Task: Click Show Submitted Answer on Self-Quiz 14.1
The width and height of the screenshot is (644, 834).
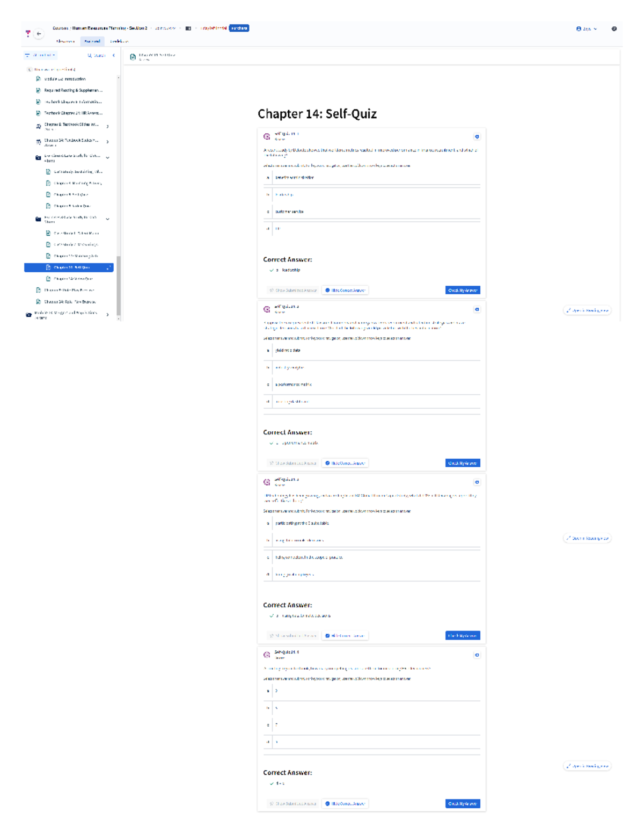Action: click(293, 291)
